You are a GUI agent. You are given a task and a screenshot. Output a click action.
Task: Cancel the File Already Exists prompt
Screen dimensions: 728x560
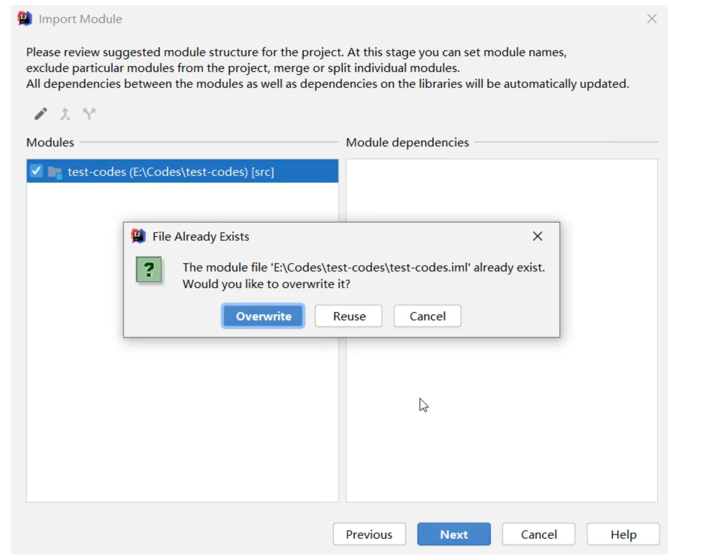pyautogui.click(x=427, y=316)
